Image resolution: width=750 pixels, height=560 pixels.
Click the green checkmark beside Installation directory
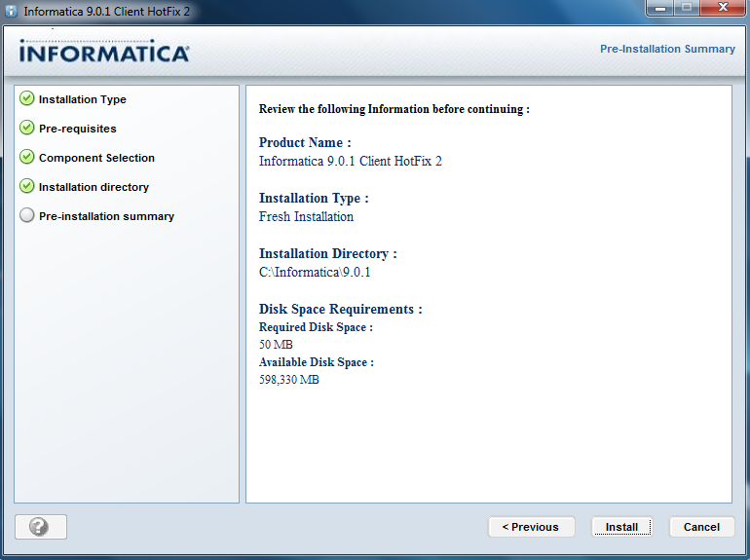point(26,187)
